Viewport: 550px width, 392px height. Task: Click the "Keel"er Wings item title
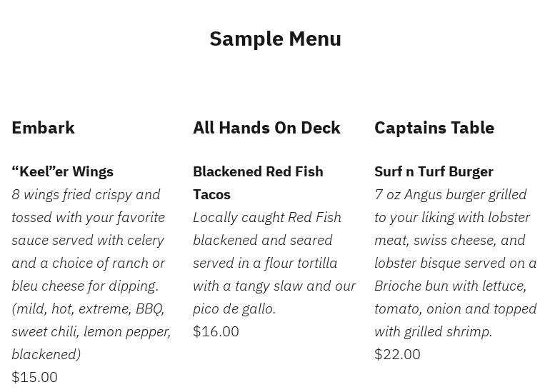62,171
